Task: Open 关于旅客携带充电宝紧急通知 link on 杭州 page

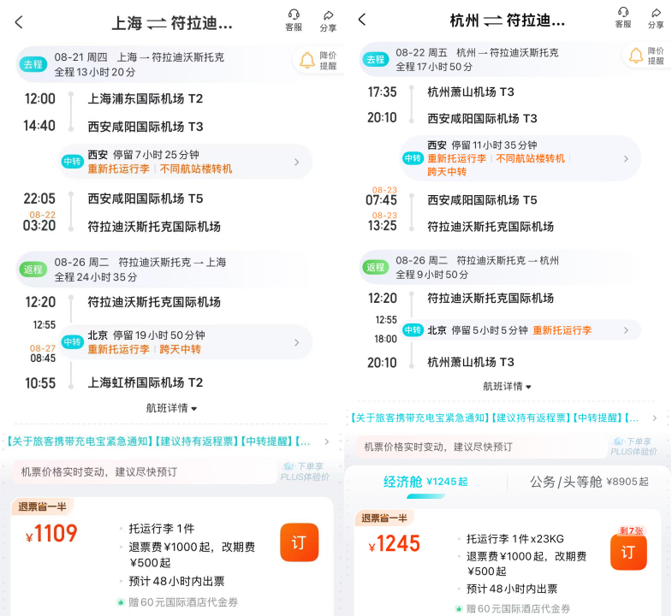Action: (420, 418)
